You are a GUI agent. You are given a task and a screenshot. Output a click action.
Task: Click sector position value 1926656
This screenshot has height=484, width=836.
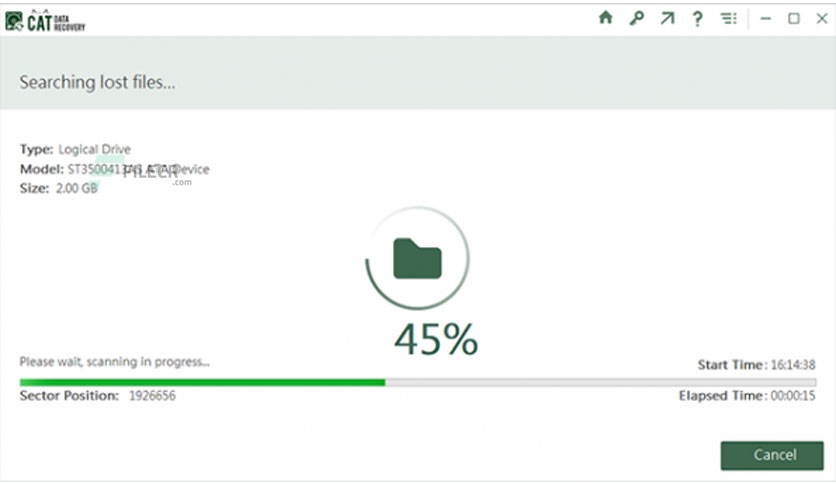152,396
